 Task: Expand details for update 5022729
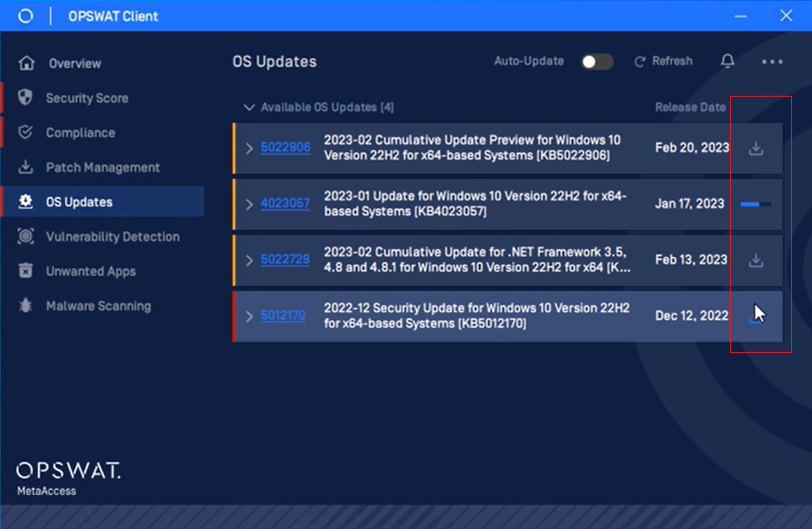tap(249, 260)
